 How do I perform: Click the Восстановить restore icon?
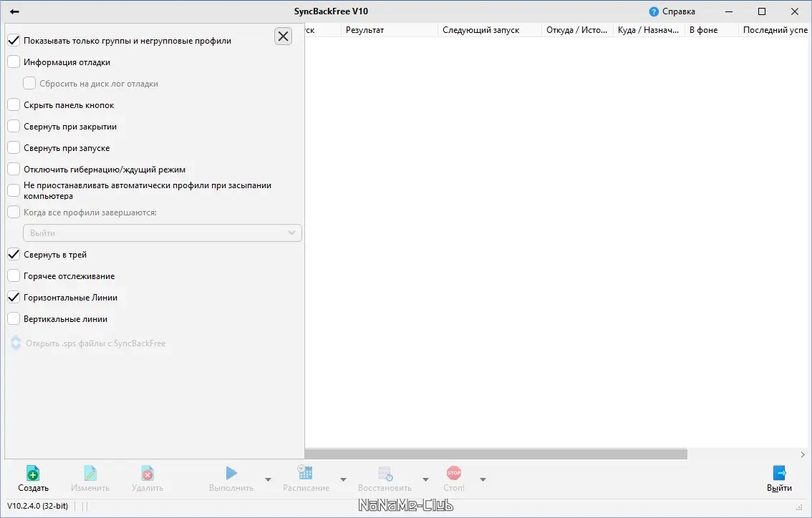(x=385, y=473)
